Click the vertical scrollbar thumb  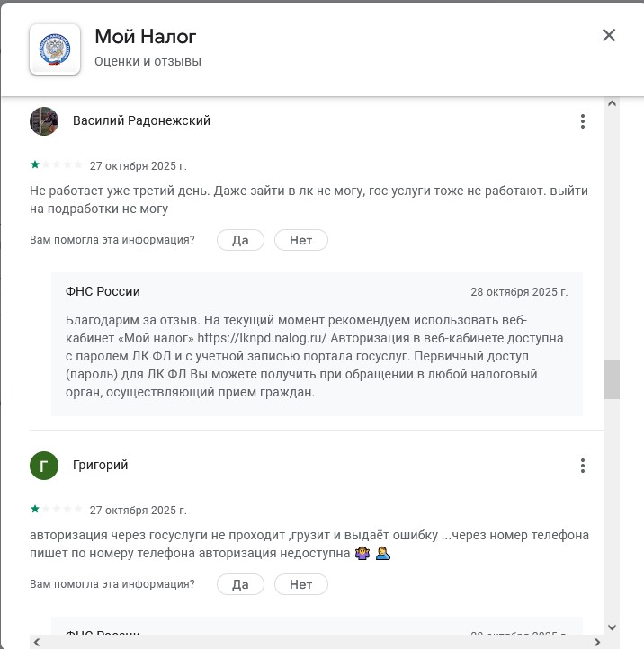click(613, 378)
